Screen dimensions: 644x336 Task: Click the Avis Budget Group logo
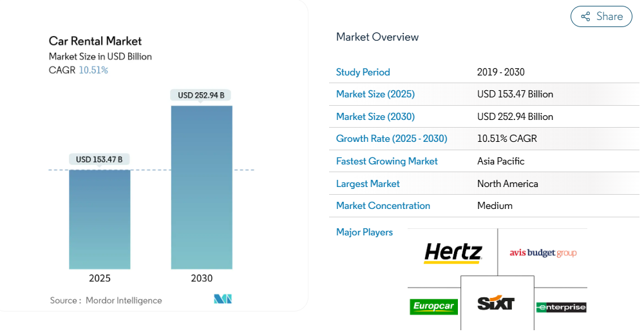point(543,253)
